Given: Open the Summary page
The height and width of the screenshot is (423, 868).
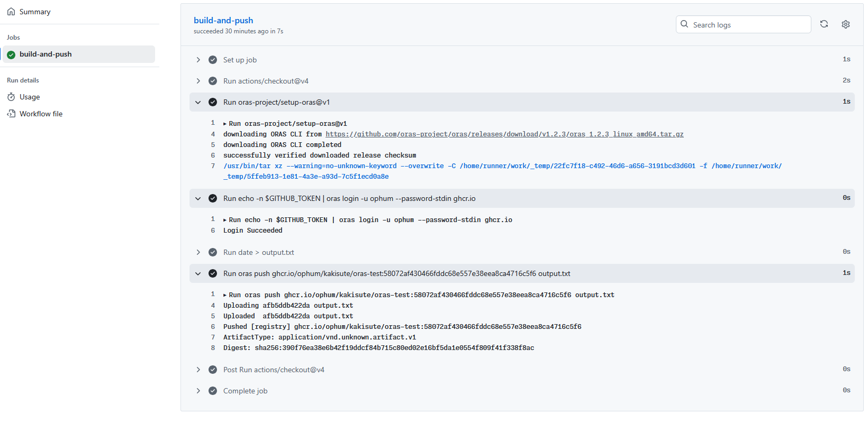Looking at the screenshot, I should point(35,12).
